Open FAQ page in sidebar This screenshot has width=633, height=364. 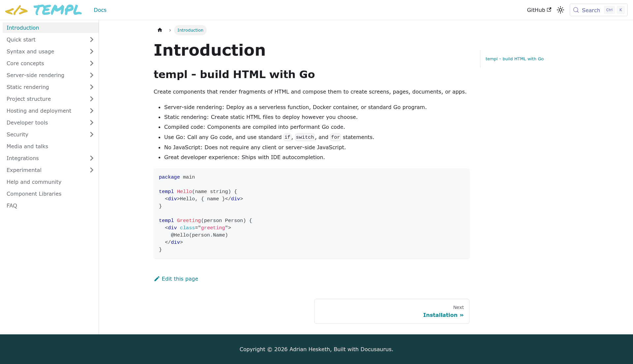50,206
